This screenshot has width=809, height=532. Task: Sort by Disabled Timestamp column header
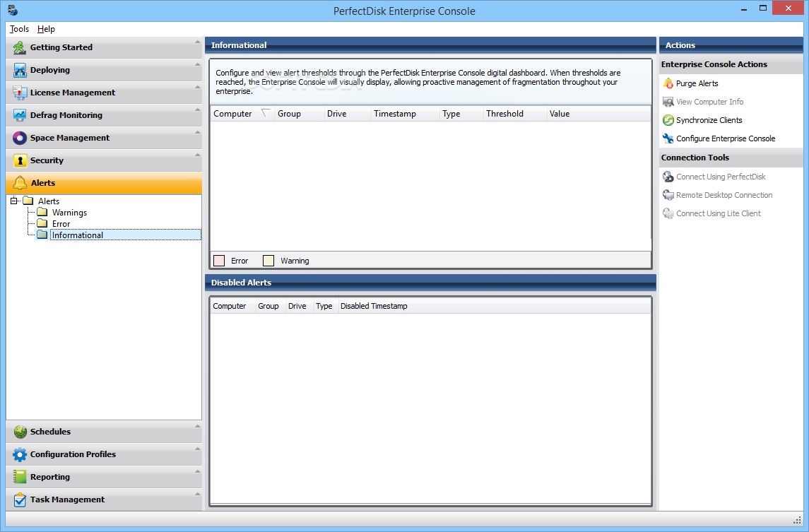(x=374, y=306)
